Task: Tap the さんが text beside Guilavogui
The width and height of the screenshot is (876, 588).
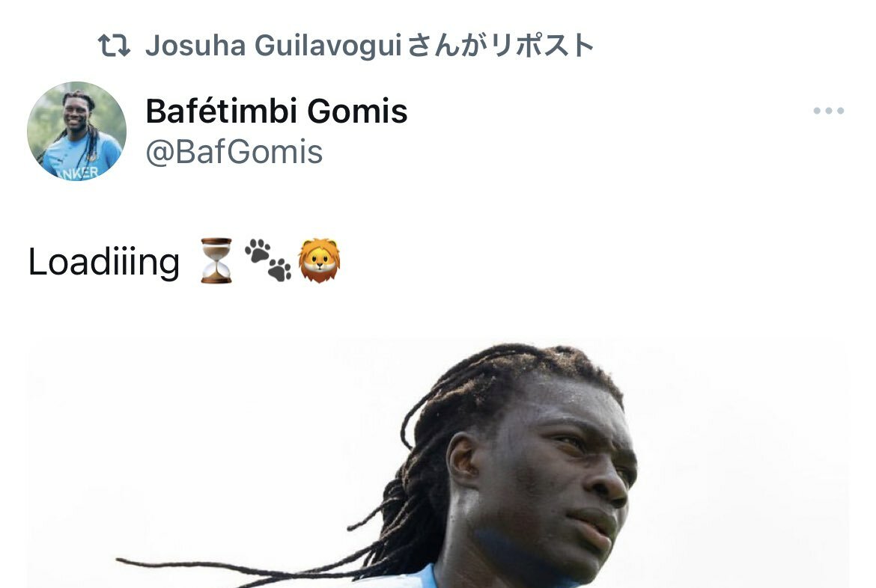Action: [x=448, y=46]
